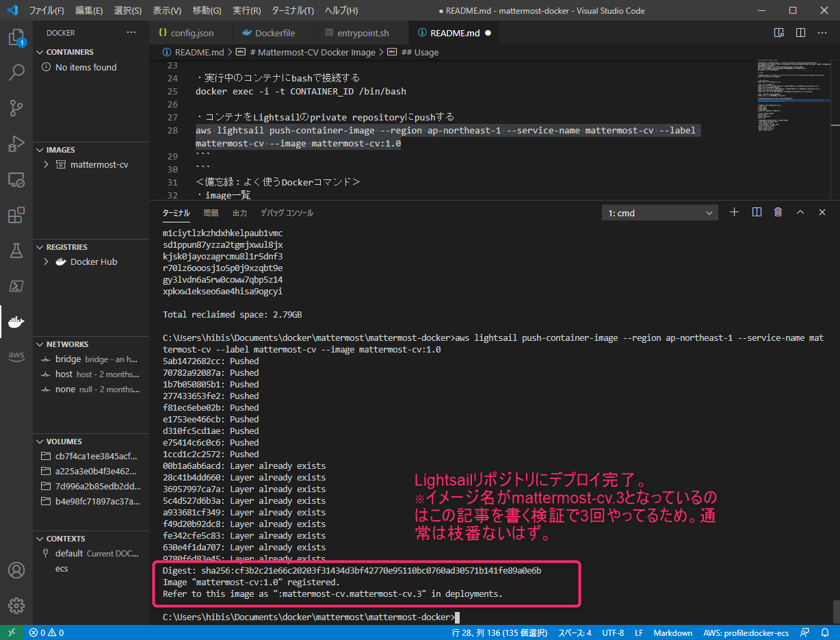Click the '## Usage' breadcrumb item
Image resolution: width=840 pixels, height=640 pixels.
(413, 52)
